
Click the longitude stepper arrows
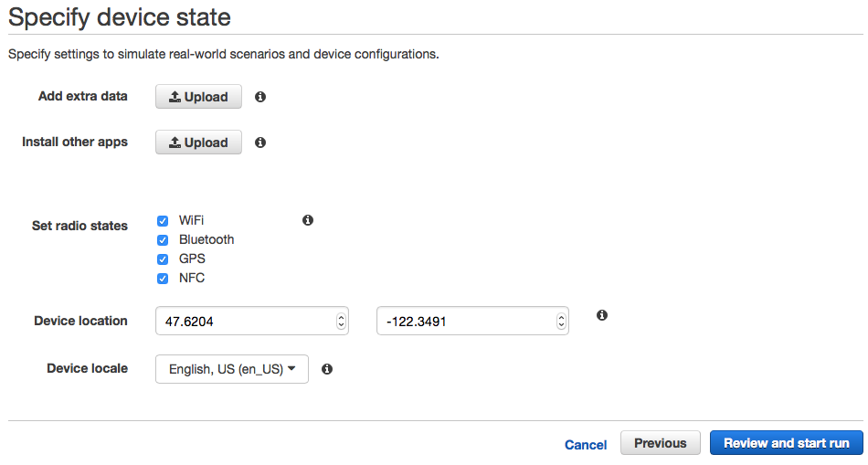coord(561,321)
